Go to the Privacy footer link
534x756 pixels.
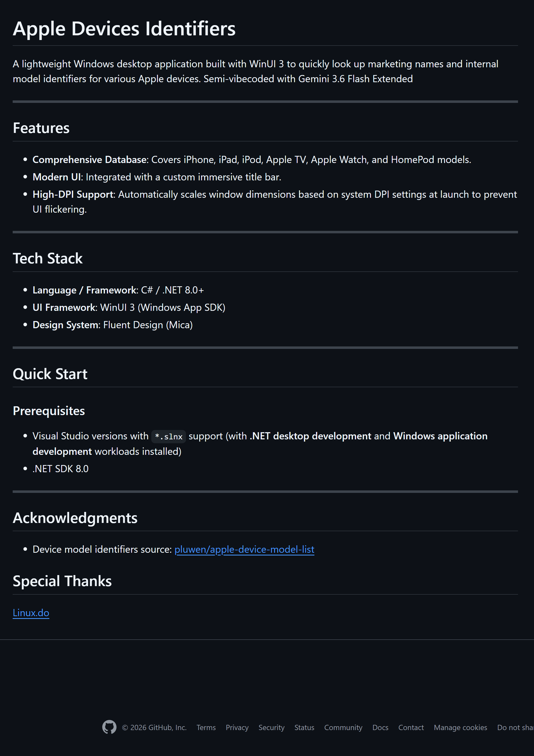pos(237,727)
